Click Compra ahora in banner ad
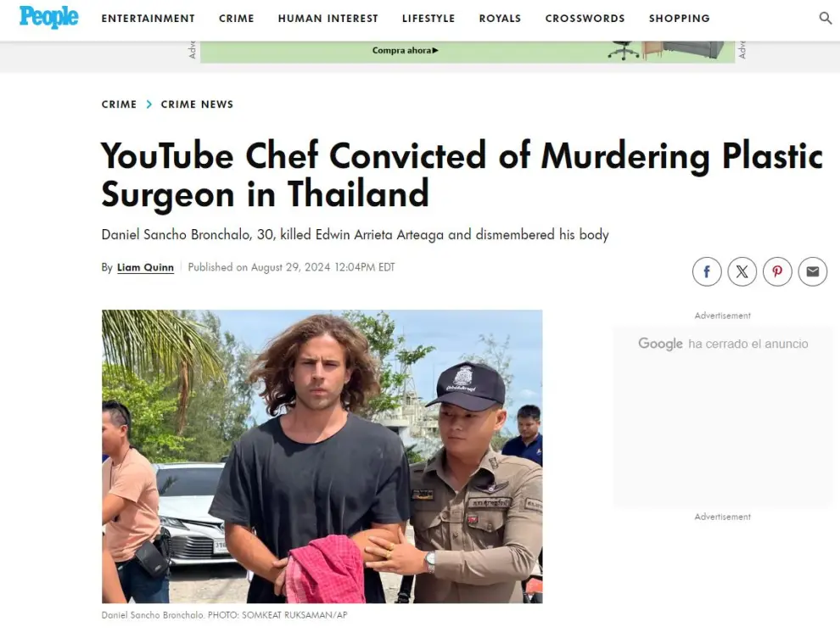Screen dimensions: 840x638 pyautogui.click(x=405, y=50)
